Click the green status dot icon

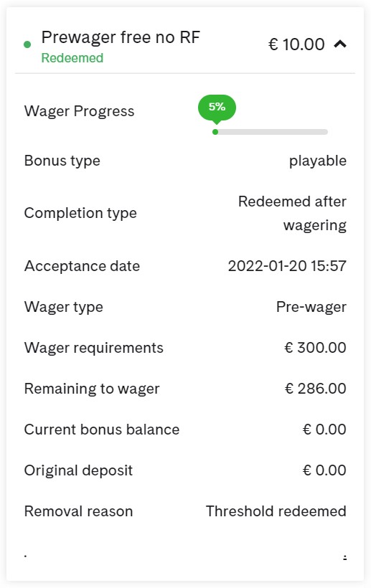click(x=27, y=44)
